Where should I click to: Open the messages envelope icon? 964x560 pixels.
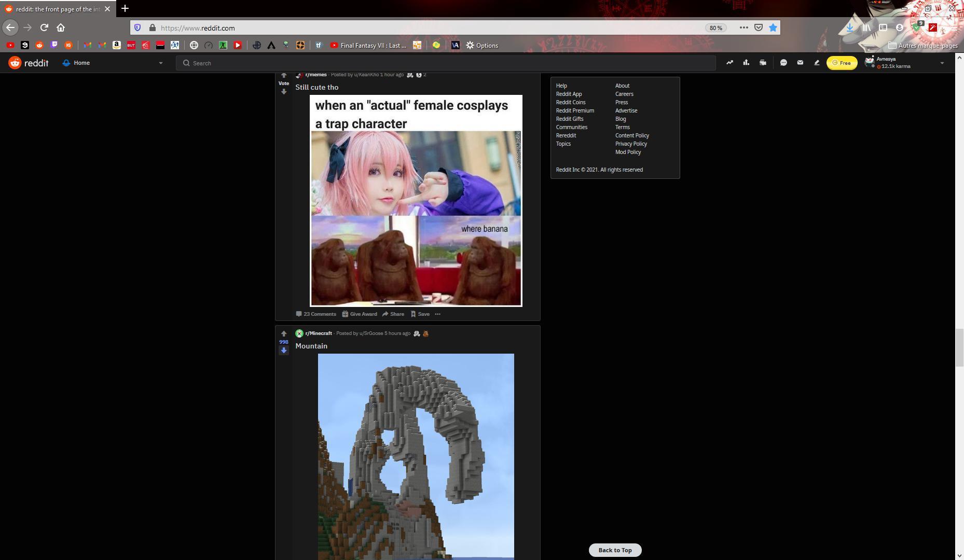[x=800, y=63]
